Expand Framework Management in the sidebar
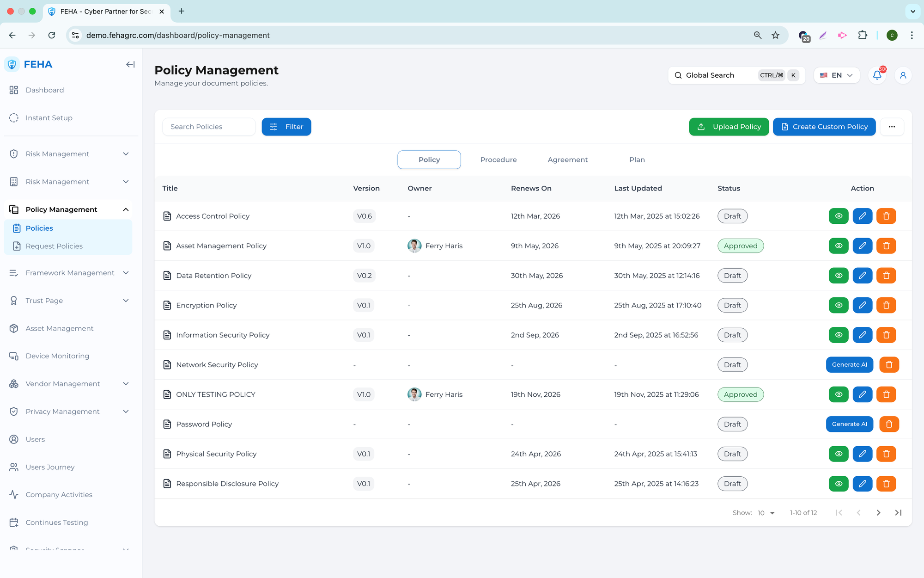This screenshot has height=578, width=924. (x=69, y=273)
